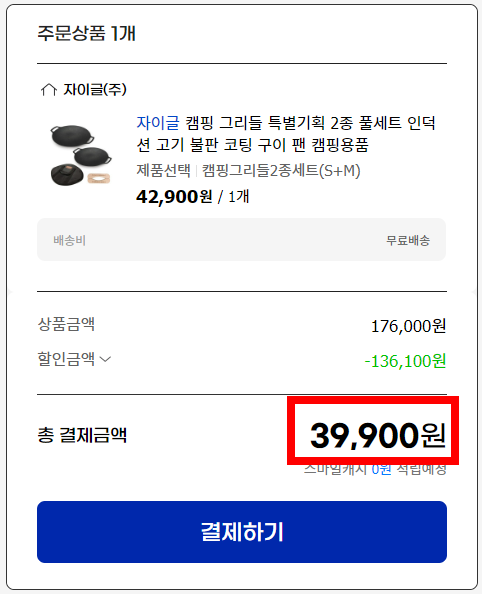Click the 주문상품 1개 header
The height and width of the screenshot is (594, 482).
click(86, 33)
